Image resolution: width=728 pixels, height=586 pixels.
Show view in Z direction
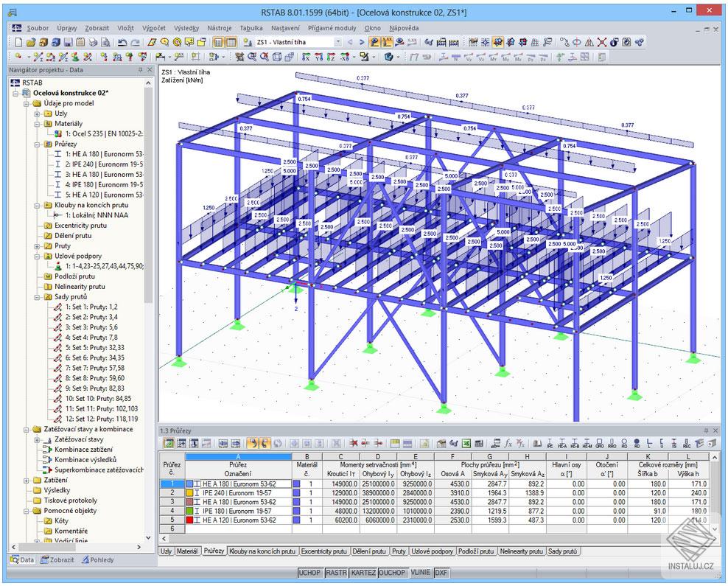click(331, 57)
